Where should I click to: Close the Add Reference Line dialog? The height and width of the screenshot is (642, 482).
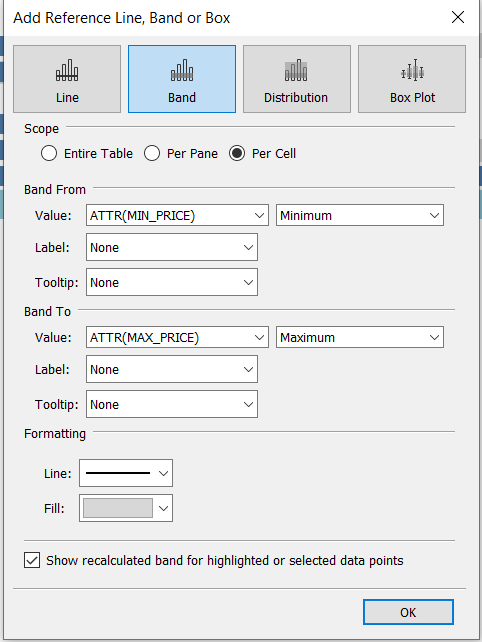(458, 17)
